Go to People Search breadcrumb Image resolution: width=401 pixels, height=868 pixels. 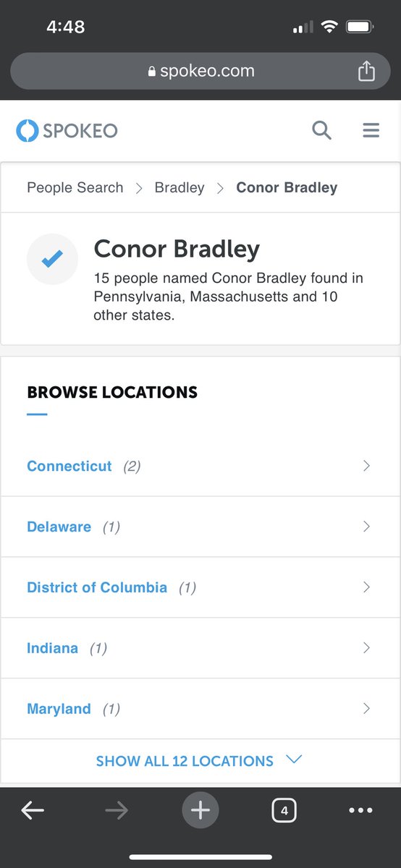(75, 187)
